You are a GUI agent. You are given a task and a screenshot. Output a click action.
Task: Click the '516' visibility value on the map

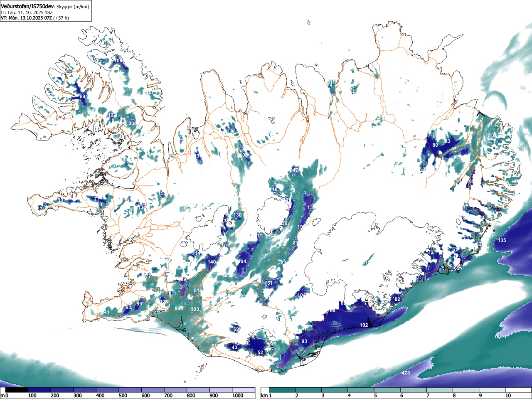198,291
